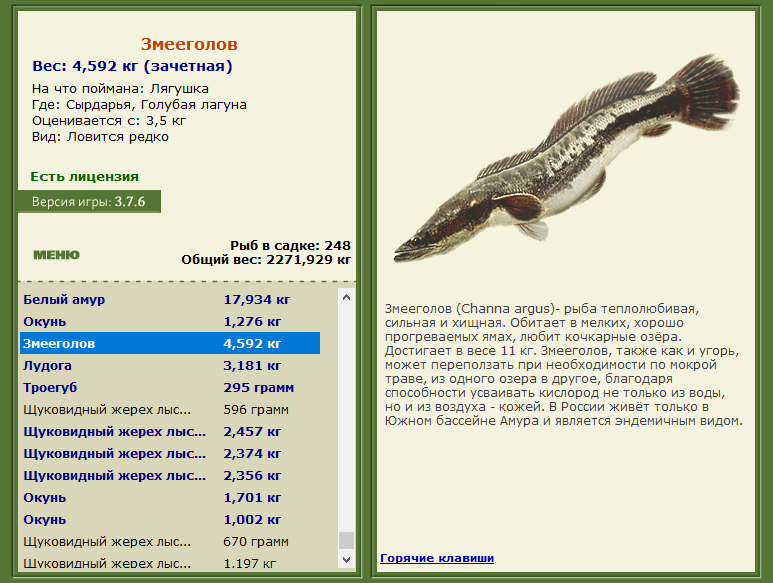The image size is (773, 583).
Task: Click the Где: Сырдарья, Голубая лагуна line
Action: [139, 104]
